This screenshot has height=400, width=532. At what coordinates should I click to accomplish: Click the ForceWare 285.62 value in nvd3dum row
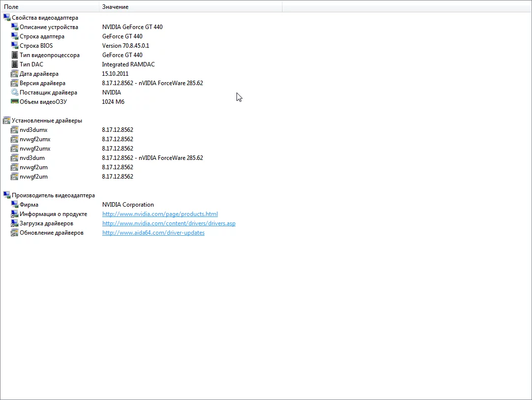pos(152,158)
